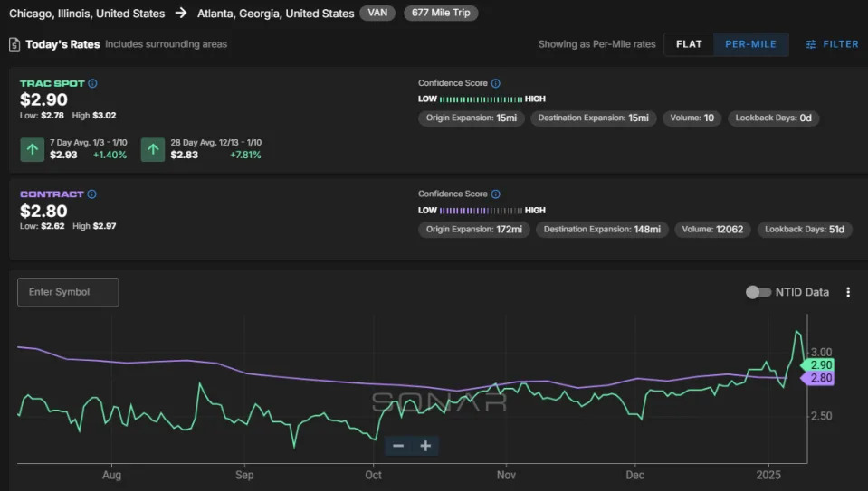This screenshot has width=868, height=491.
Task: Click Lookback Days: 51d chip
Action: pyautogui.click(x=805, y=230)
